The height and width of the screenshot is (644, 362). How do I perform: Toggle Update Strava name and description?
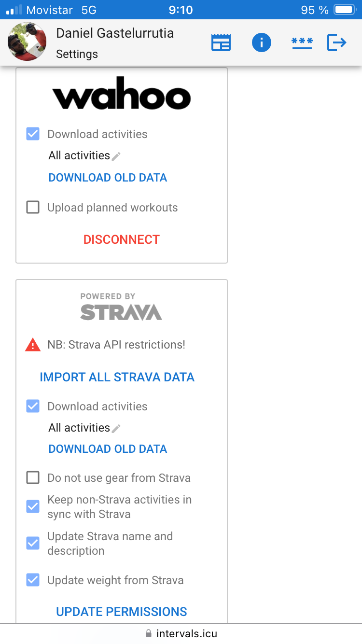[x=33, y=544]
